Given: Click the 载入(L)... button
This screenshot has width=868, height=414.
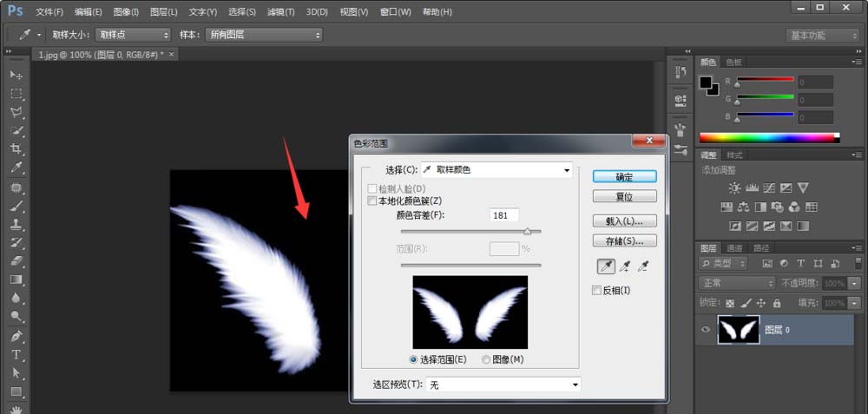Looking at the screenshot, I should tap(624, 220).
